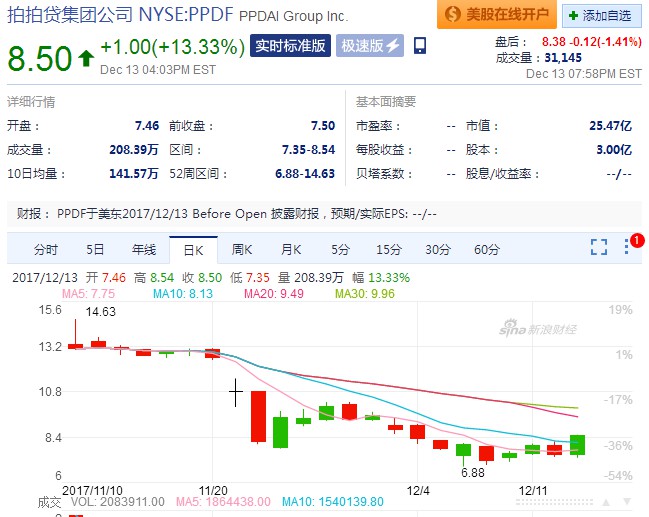Viewport: 649px width, 517px height.
Task: Show the 60分 minute chart
Action: click(487, 250)
